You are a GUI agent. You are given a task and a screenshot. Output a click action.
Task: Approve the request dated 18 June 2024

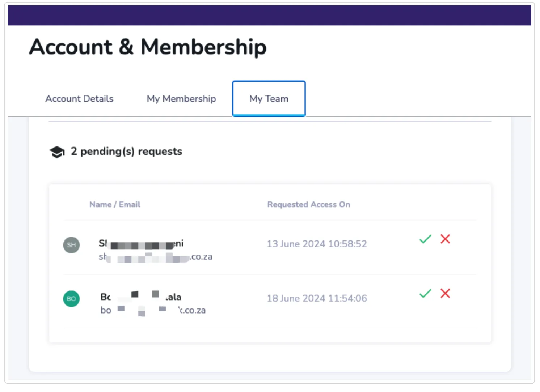click(x=425, y=293)
